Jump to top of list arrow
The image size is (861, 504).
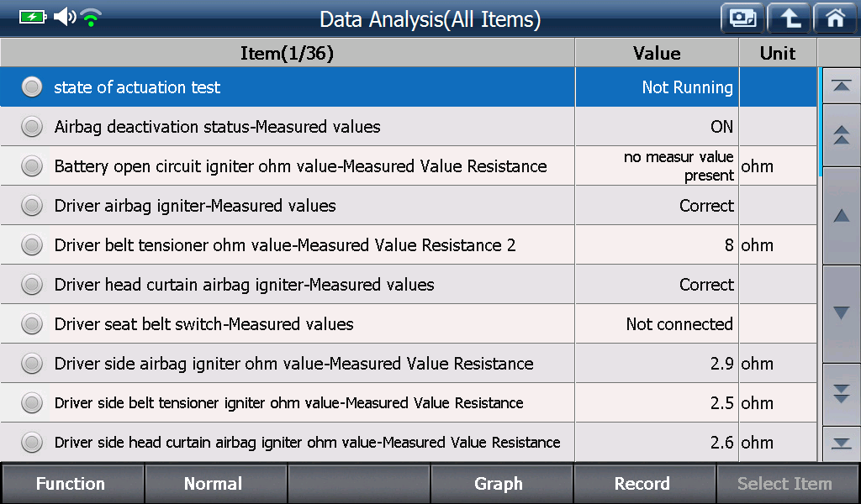(x=841, y=86)
